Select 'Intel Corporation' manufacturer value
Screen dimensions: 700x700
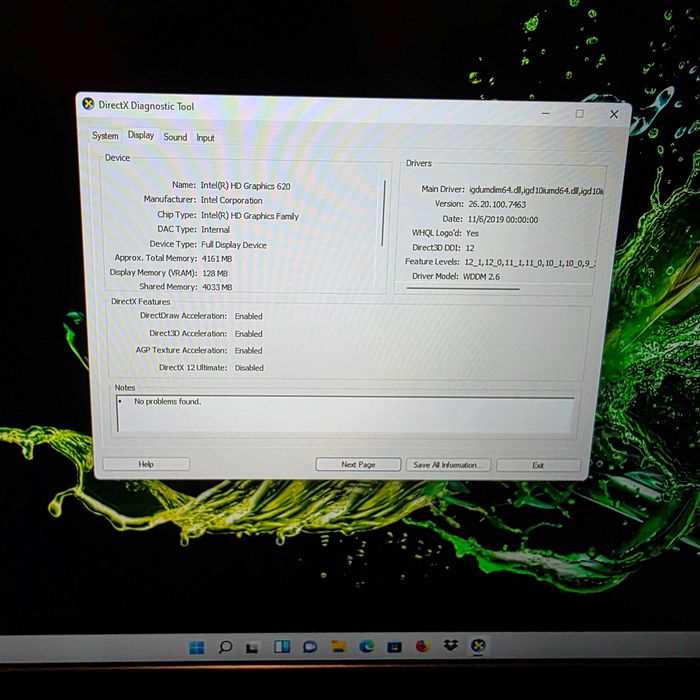click(x=231, y=200)
